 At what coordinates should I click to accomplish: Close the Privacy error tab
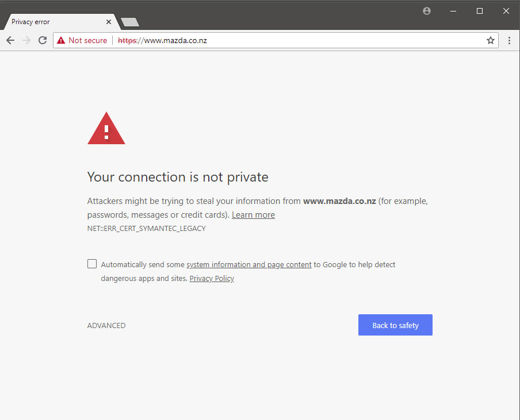[x=109, y=22]
